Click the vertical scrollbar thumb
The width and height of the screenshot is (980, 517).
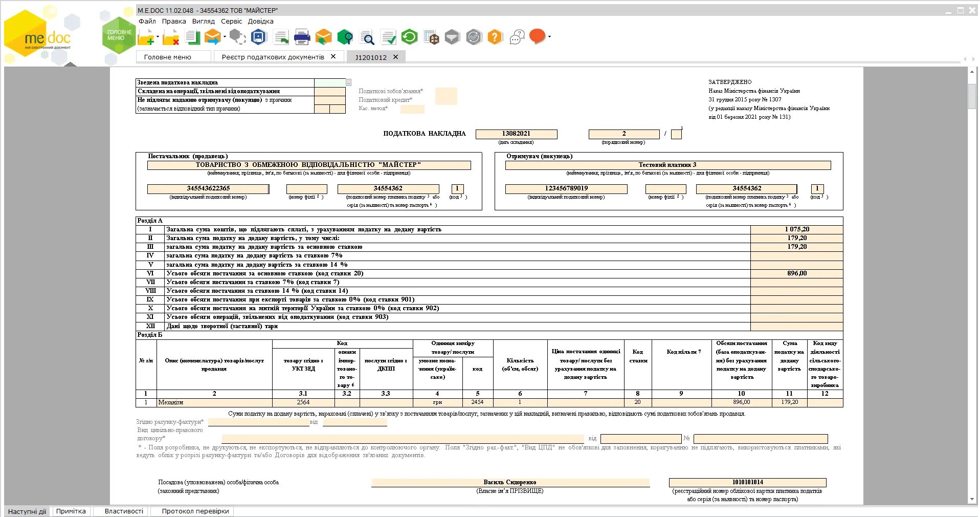point(972,96)
